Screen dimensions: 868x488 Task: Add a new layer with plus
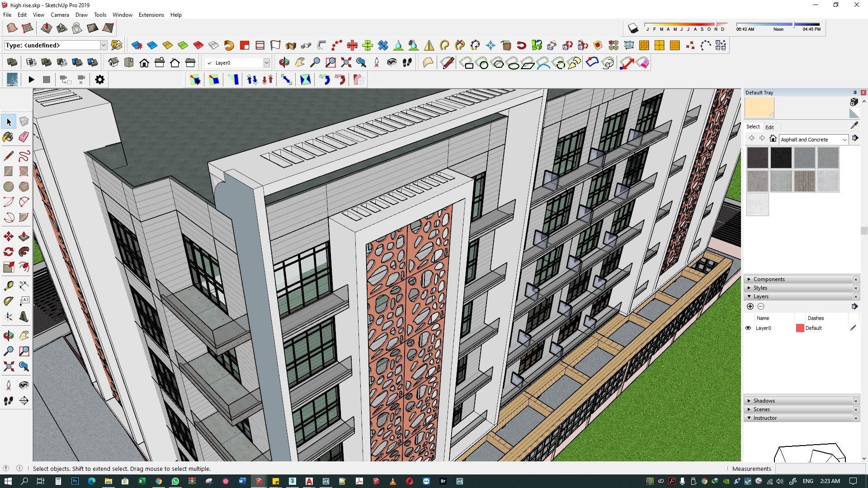coord(750,306)
